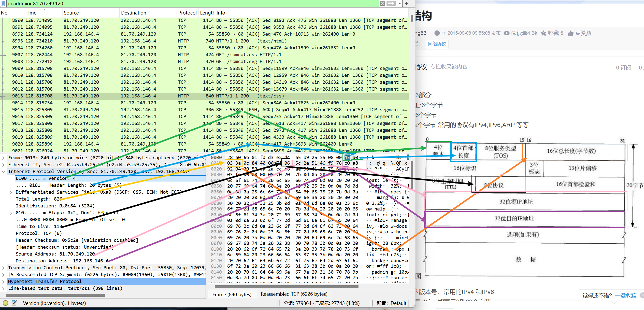Click the 收藏 star icon on blog page

(x=543, y=33)
